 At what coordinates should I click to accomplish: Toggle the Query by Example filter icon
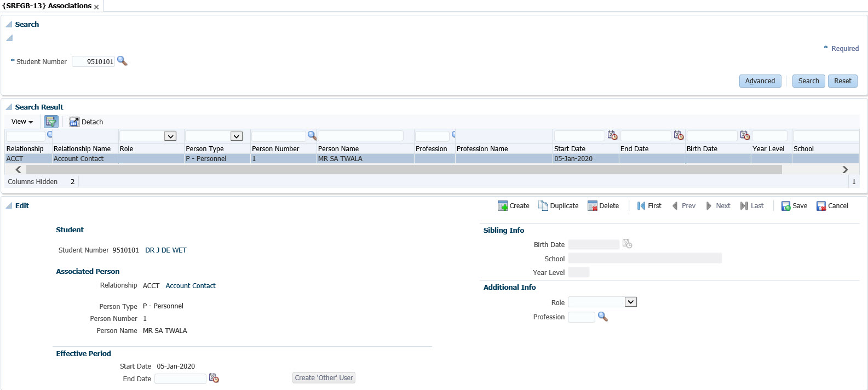coord(51,122)
